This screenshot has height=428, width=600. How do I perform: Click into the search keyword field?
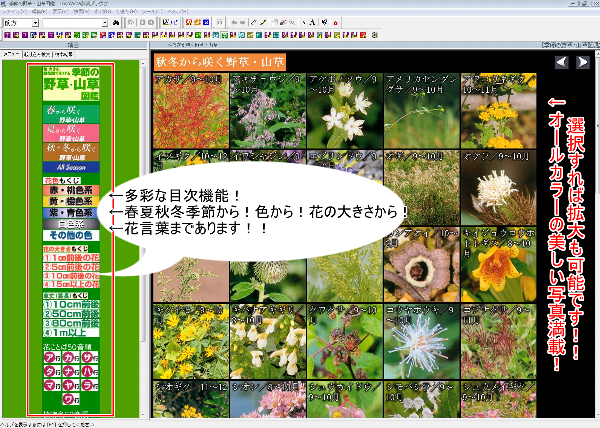coord(72,23)
